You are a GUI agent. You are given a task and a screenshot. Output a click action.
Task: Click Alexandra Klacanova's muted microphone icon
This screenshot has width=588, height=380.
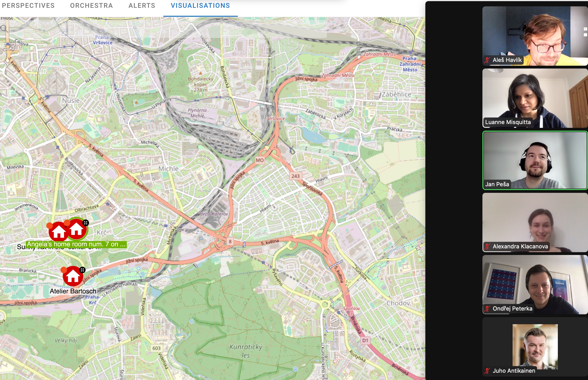click(487, 246)
